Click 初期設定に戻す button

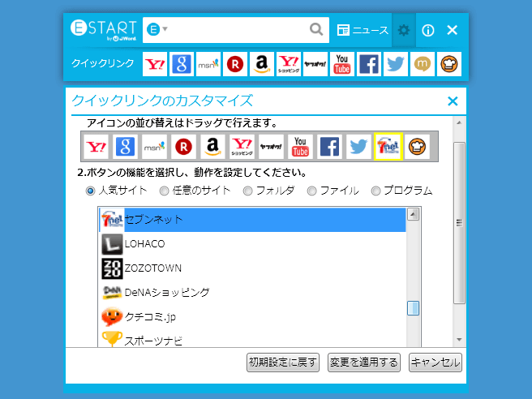pyautogui.click(x=283, y=363)
